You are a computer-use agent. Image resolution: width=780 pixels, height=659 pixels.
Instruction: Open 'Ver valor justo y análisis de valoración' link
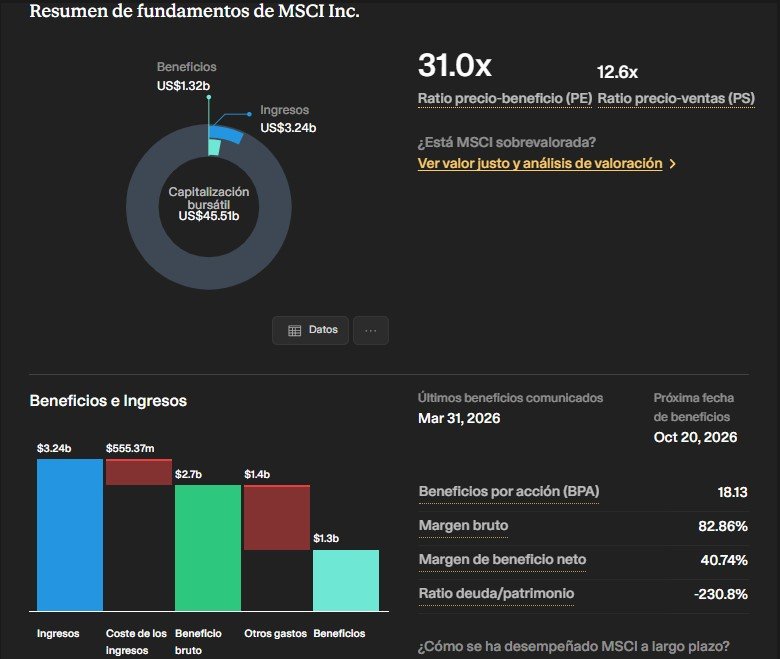coord(540,164)
